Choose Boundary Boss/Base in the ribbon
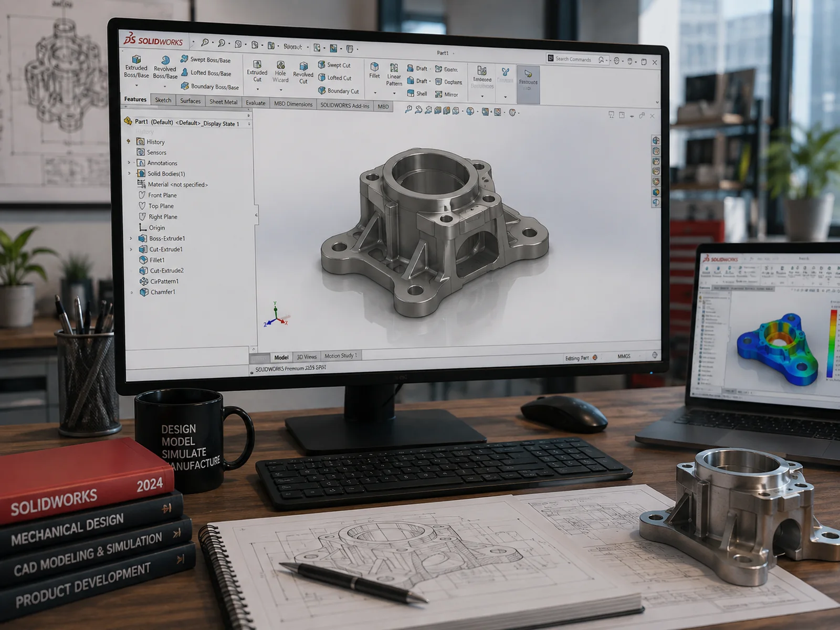Screen dimensions: 840x630 [210, 86]
